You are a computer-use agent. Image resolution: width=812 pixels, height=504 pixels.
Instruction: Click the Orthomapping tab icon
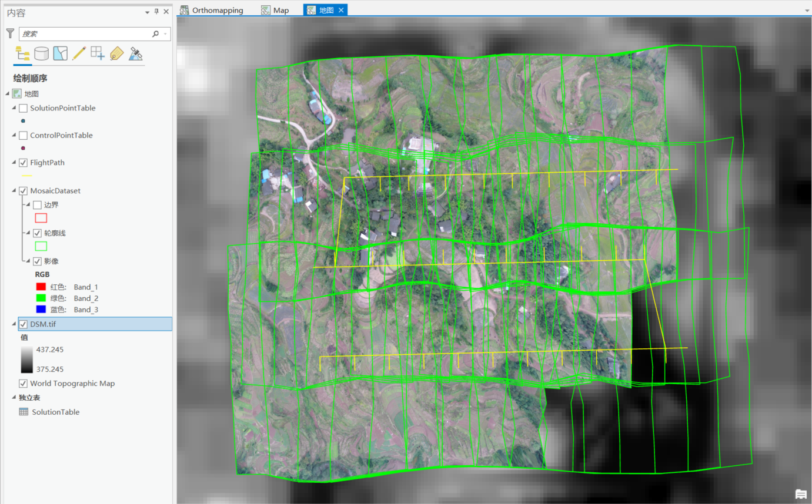[185, 10]
